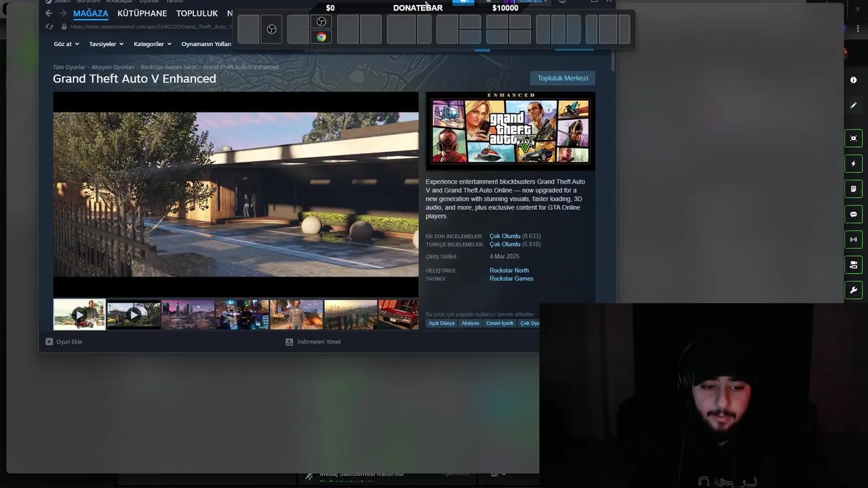
Task: Follow the Rockstar Games Serisi breadcrumb
Action: [169, 67]
